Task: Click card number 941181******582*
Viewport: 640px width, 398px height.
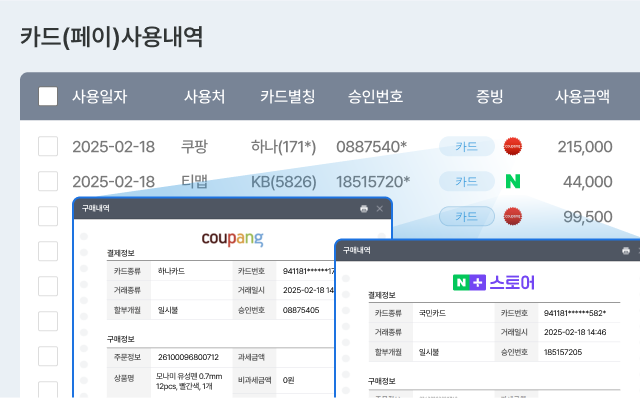Action: click(575, 313)
